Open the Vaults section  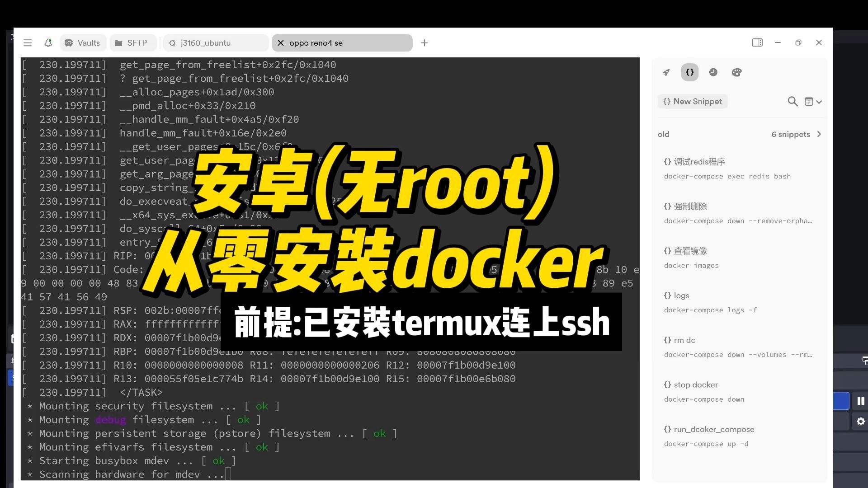pyautogui.click(x=83, y=42)
